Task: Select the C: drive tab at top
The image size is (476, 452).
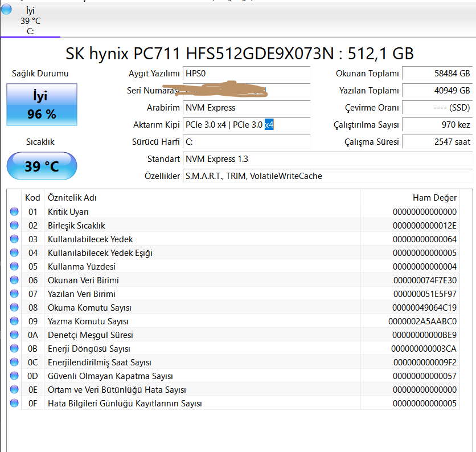Action: [30, 21]
